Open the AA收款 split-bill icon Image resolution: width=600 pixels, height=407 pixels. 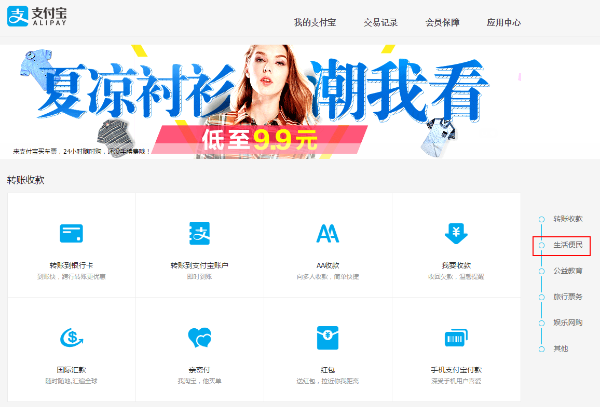coord(327,234)
